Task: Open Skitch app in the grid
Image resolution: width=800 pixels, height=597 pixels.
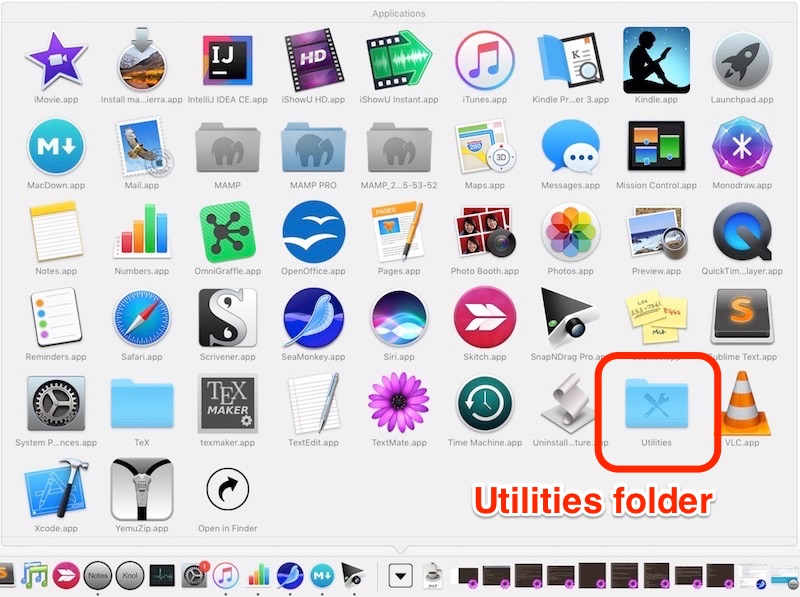Action: (x=485, y=316)
